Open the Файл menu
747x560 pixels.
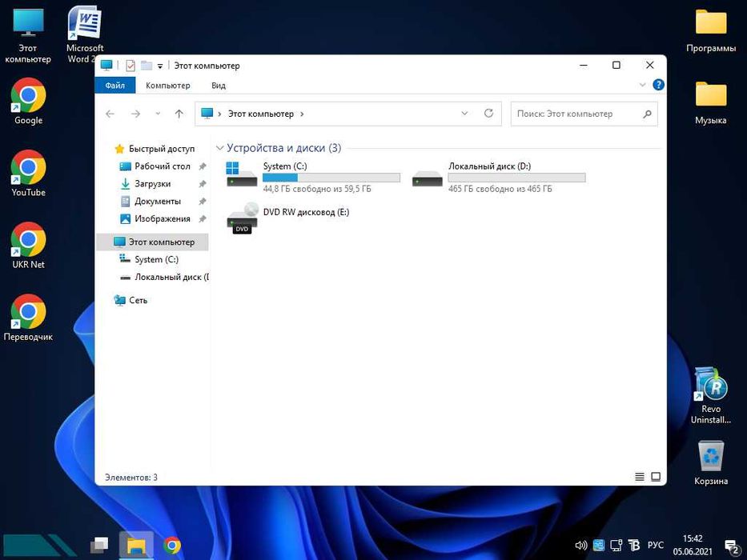(114, 86)
